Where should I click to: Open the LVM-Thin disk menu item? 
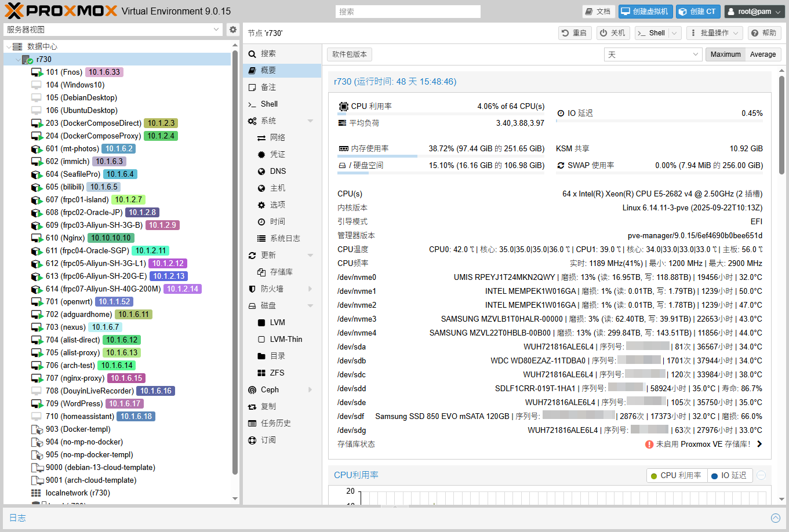click(286, 340)
